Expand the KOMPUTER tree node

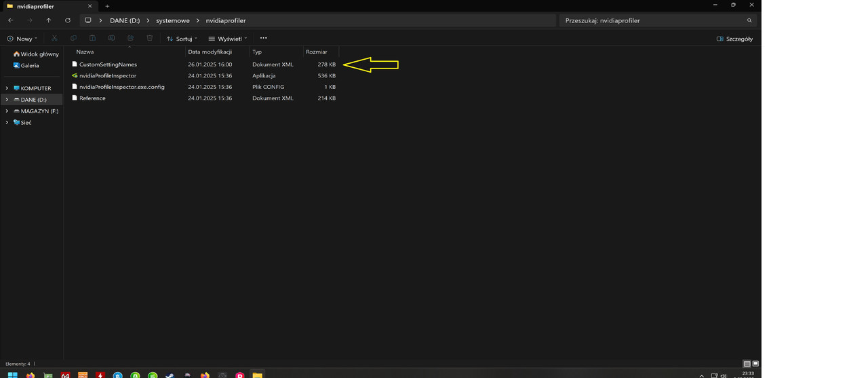(7, 88)
